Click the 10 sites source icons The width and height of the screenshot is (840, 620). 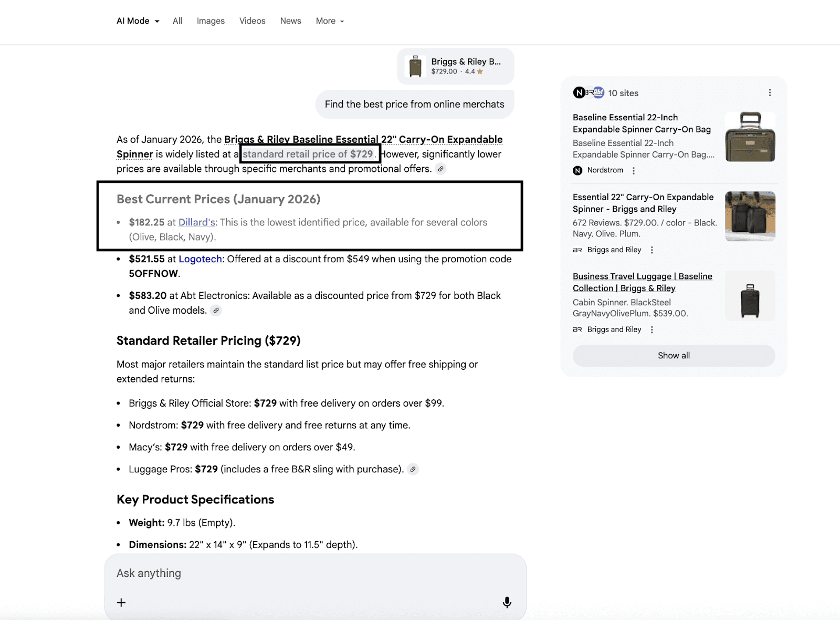click(589, 93)
